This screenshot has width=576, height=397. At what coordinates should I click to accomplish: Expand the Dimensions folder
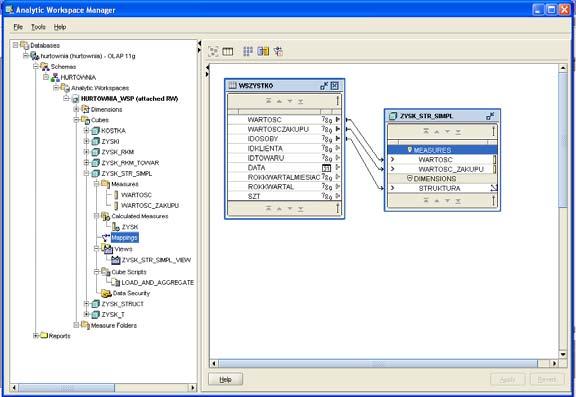(76, 109)
